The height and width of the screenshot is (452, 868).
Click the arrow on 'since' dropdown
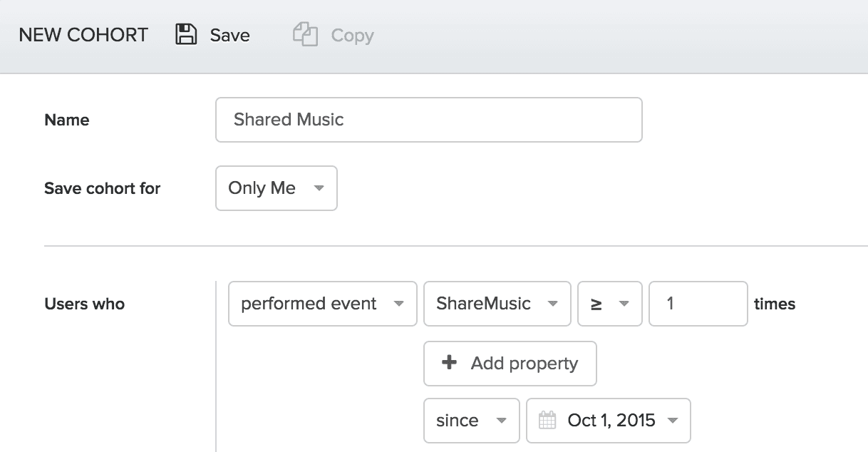(501, 421)
